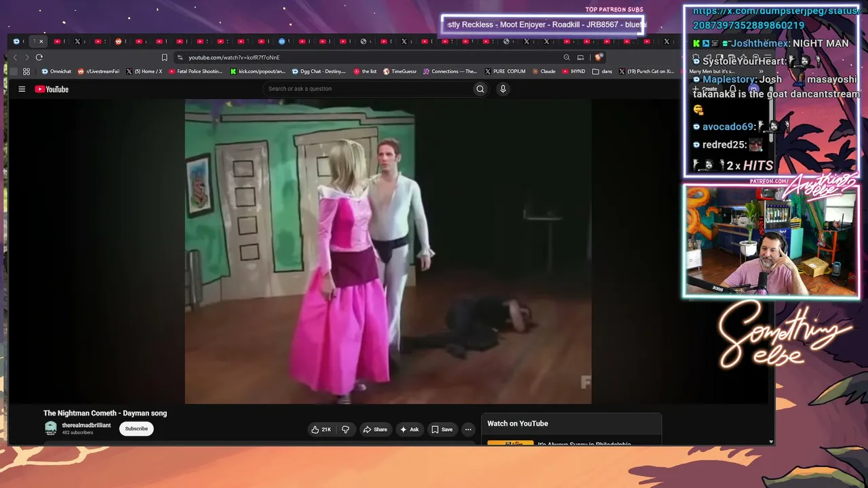Start voice search with the microphone icon
This screenshot has height=488, width=868.
[x=502, y=89]
